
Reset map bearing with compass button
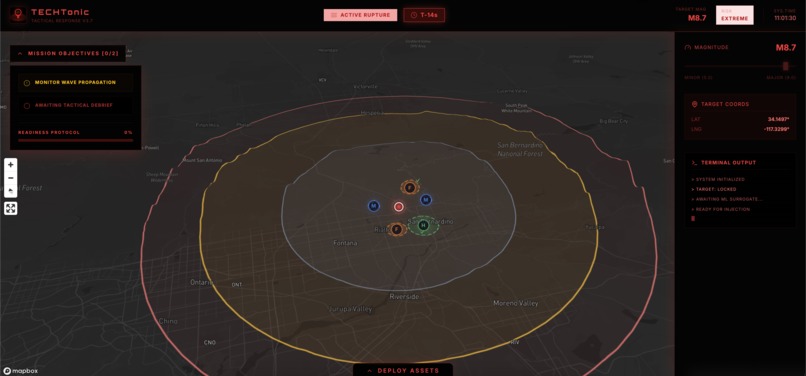click(x=11, y=191)
